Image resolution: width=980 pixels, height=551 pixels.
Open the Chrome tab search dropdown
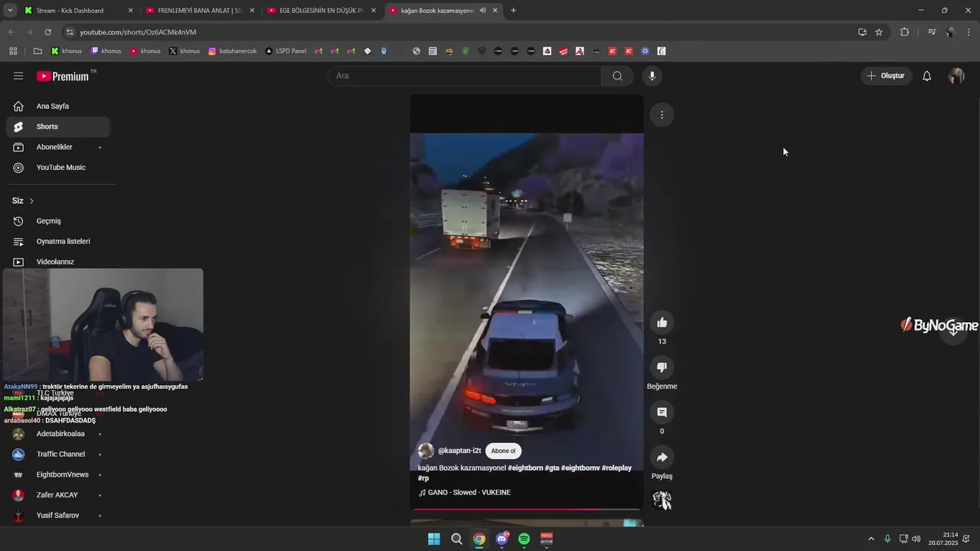pos(10,11)
